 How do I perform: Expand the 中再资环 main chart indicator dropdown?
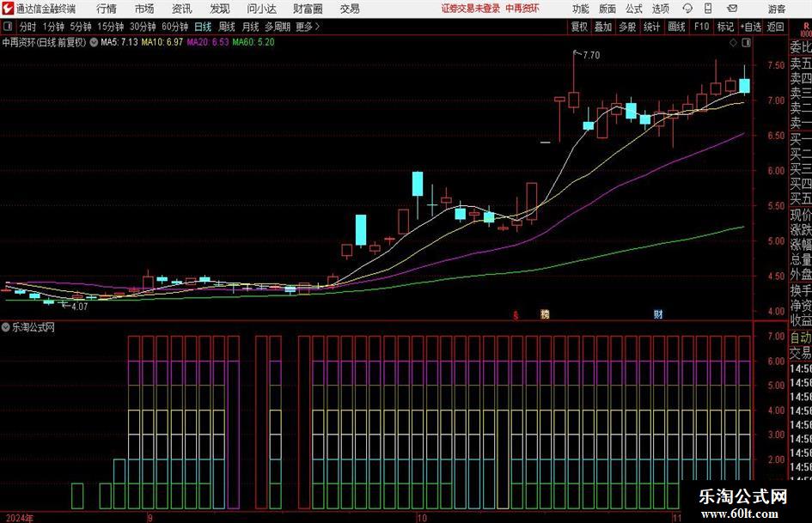[94, 42]
